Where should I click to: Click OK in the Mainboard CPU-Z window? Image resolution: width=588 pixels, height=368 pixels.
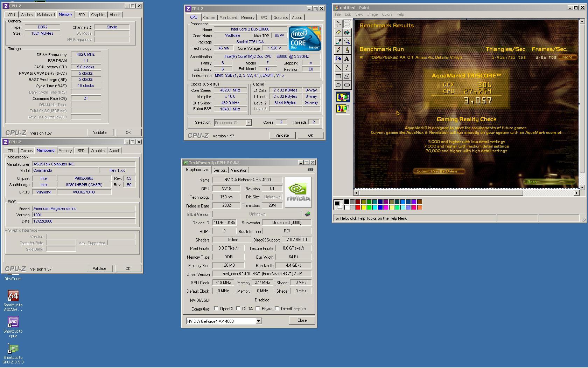(x=128, y=268)
